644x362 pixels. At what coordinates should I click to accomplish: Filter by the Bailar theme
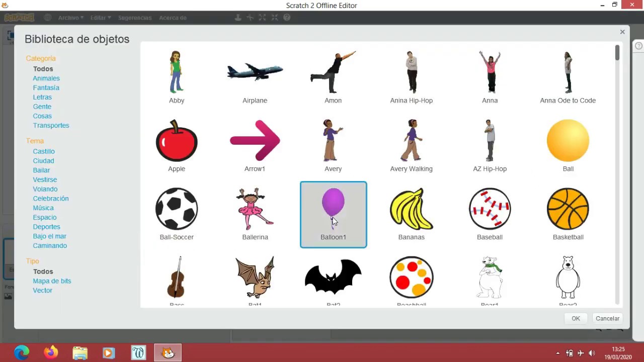click(x=42, y=170)
